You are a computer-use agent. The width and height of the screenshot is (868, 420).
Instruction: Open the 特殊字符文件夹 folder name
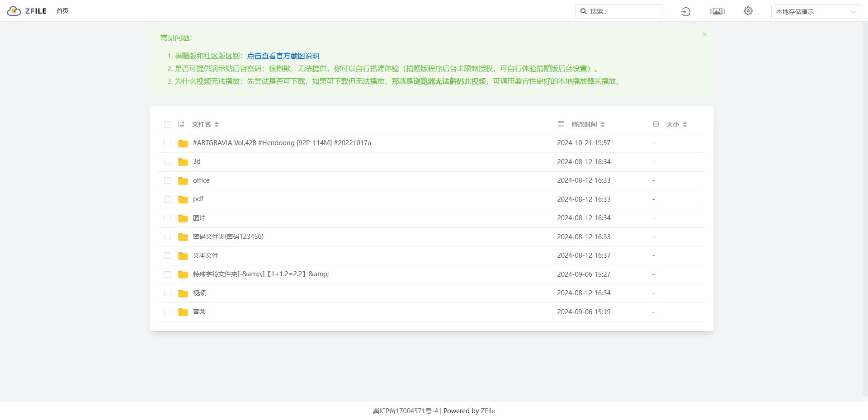pos(261,274)
